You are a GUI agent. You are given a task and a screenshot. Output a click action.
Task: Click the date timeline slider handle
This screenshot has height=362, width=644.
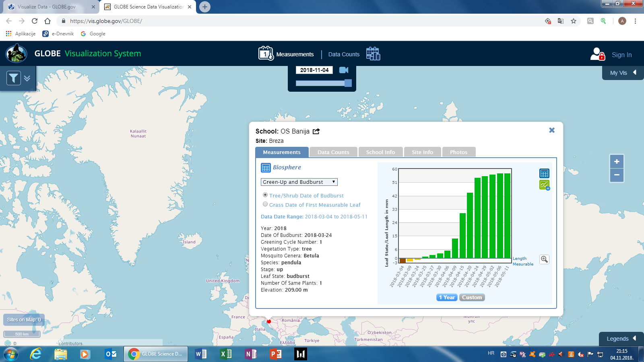348,83
